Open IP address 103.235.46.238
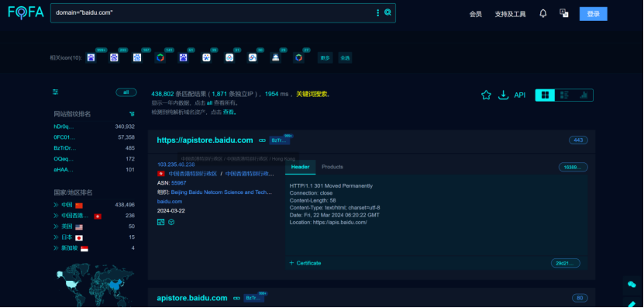 point(176,164)
